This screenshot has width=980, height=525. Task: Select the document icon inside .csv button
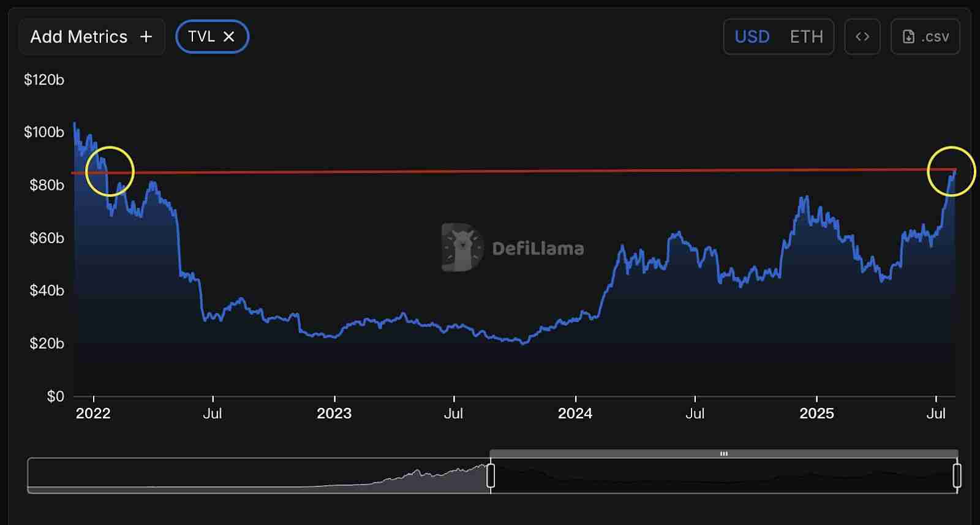(908, 36)
